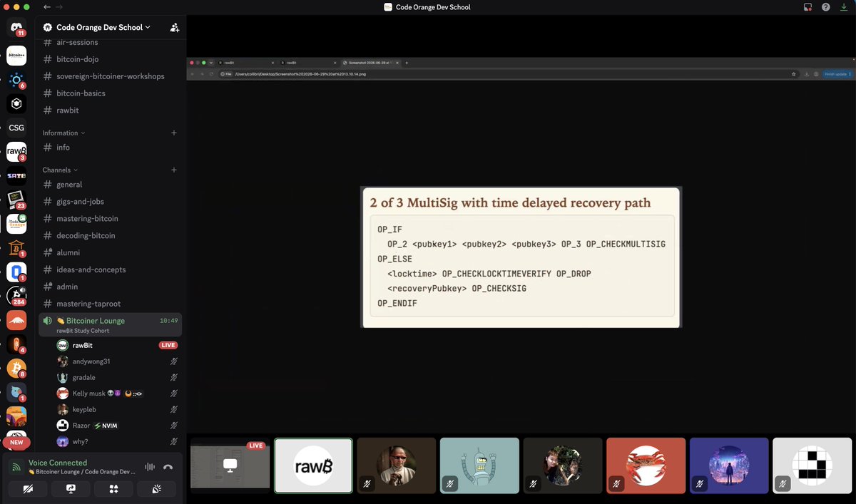Open the bitcoin++ server icon

[16, 54]
